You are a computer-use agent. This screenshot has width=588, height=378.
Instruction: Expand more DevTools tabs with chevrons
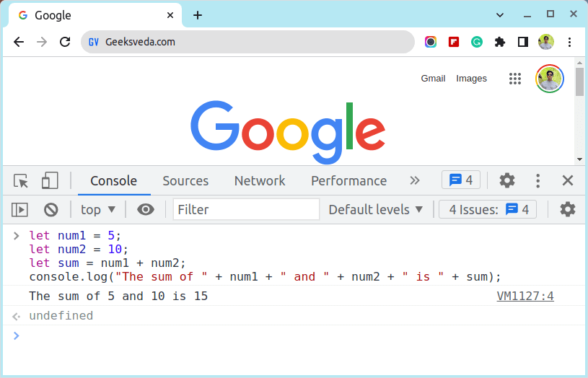(x=414, y=180)
